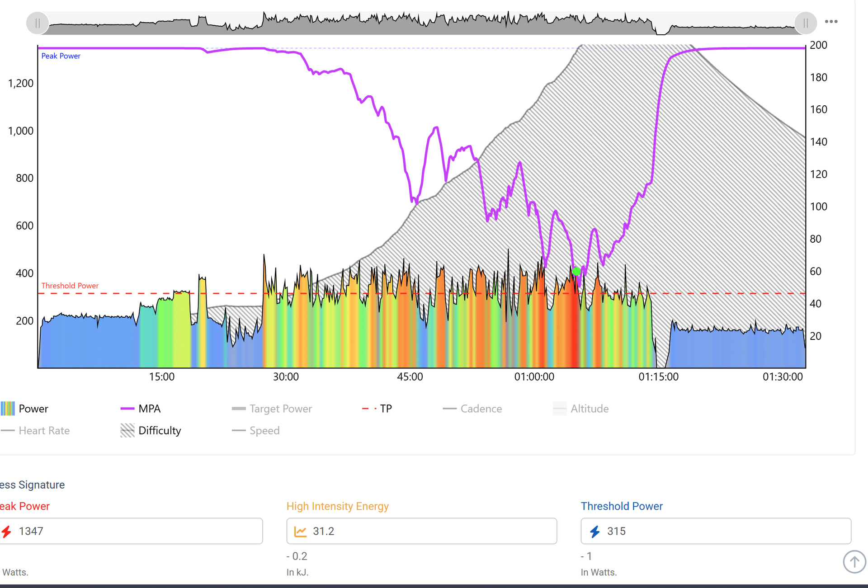Viewport: 868px width, 588px height.
Task: Enable the Cadence series in legend
Action: click(x=481, y=409)
